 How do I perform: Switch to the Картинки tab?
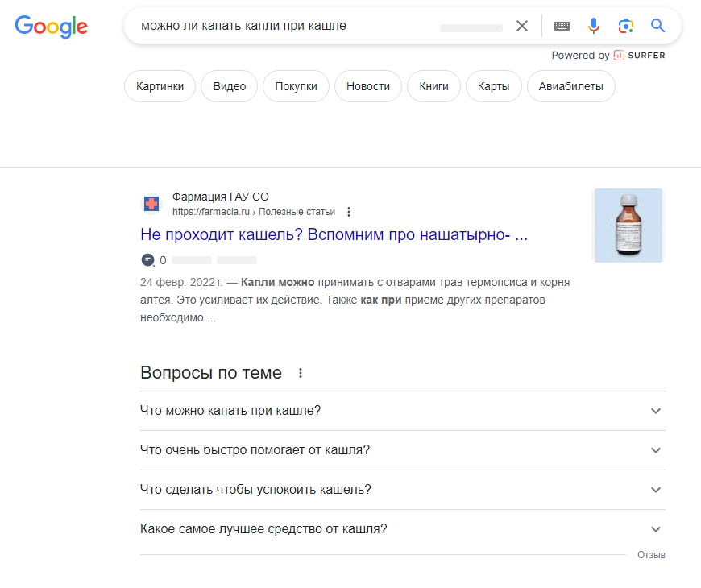click(x=160, y=85)
